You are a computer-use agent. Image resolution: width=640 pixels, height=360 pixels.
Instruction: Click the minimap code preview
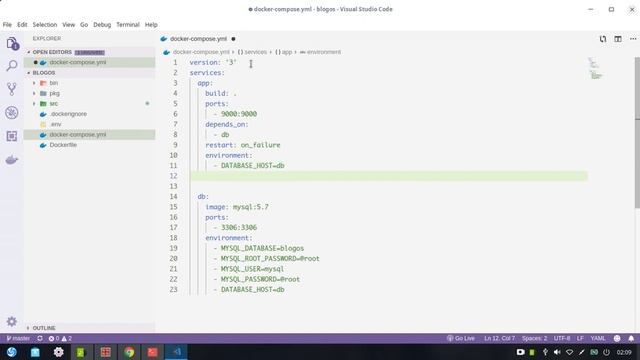pyautogui.click(x=595, y=68)
